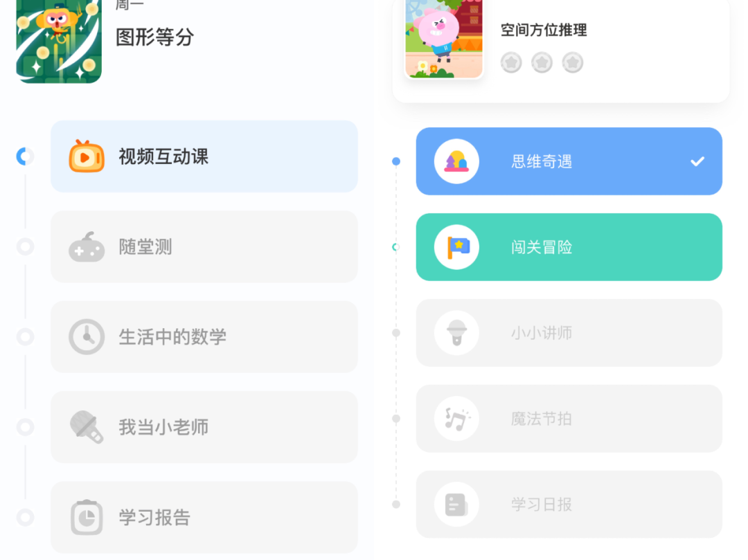Click the middle star under 空间方位推理

click(542, 62)
